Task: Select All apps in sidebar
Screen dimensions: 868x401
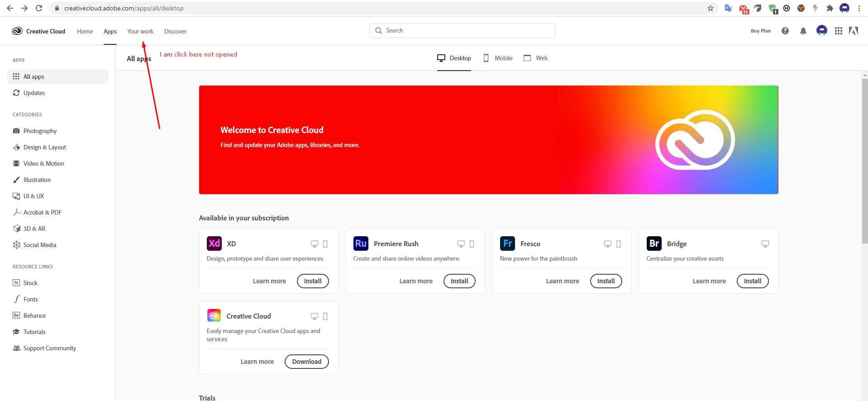Action: click(x=58, y=76)
